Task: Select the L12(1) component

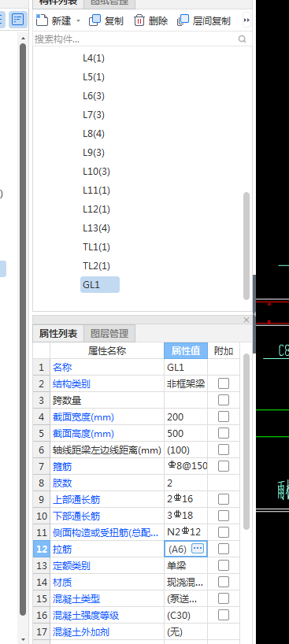Action: tap(96, 209)
